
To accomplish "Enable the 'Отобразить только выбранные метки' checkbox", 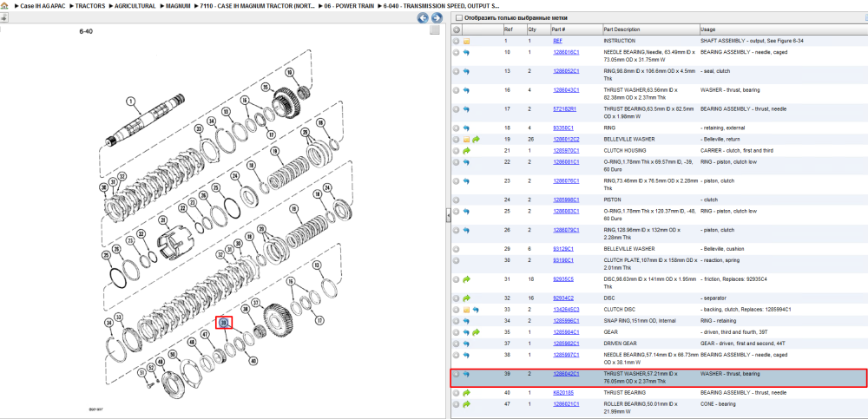I will tap(458, 17).
